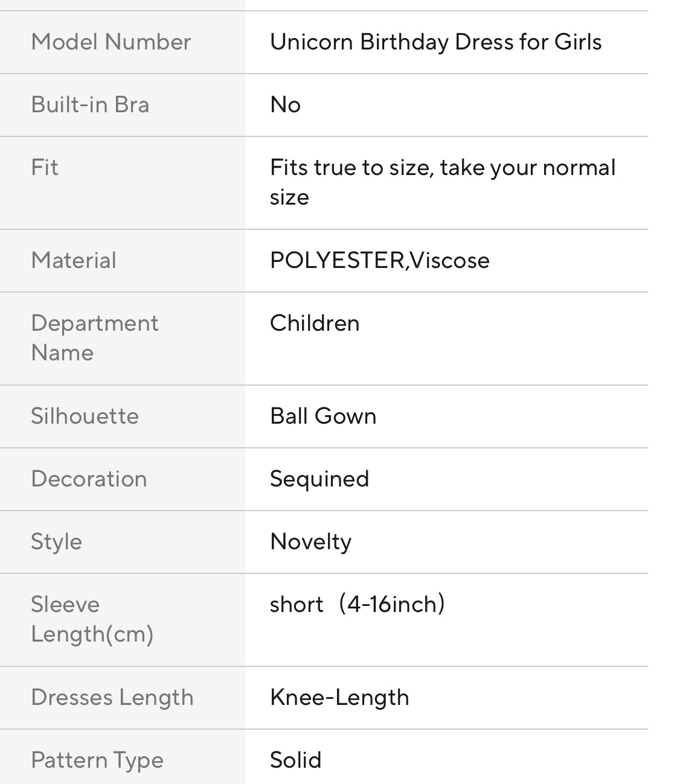Click the Children department value

(315, 323)
